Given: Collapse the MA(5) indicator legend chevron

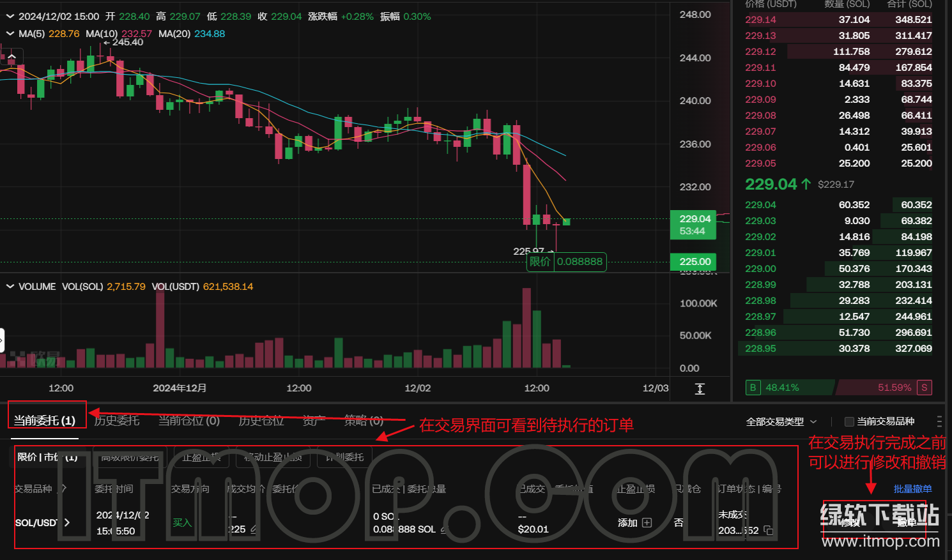Looking at the screenshot, I should [10, 34].
